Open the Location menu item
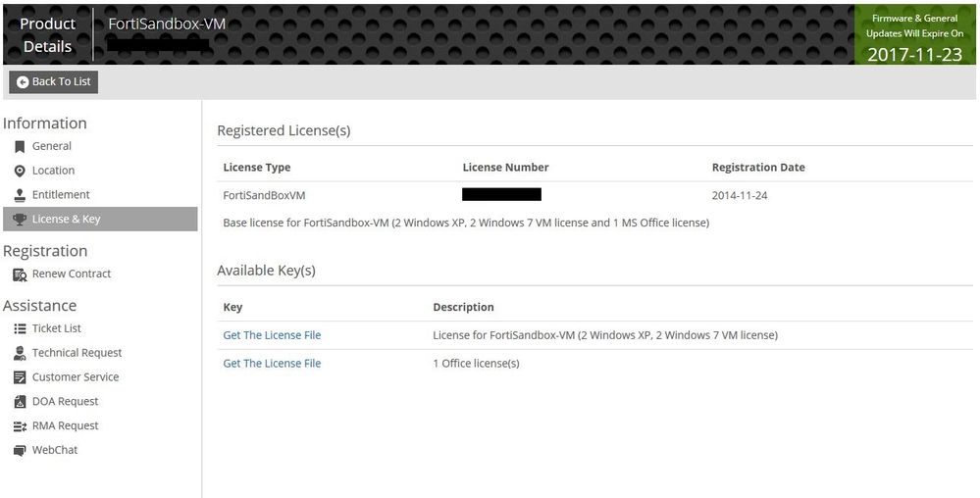 [x=53, y=171]
